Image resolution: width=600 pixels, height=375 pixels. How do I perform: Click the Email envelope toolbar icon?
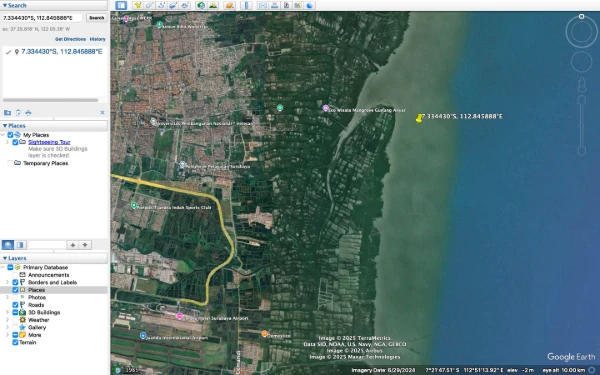pyautogui.click(x=263, y=5)
